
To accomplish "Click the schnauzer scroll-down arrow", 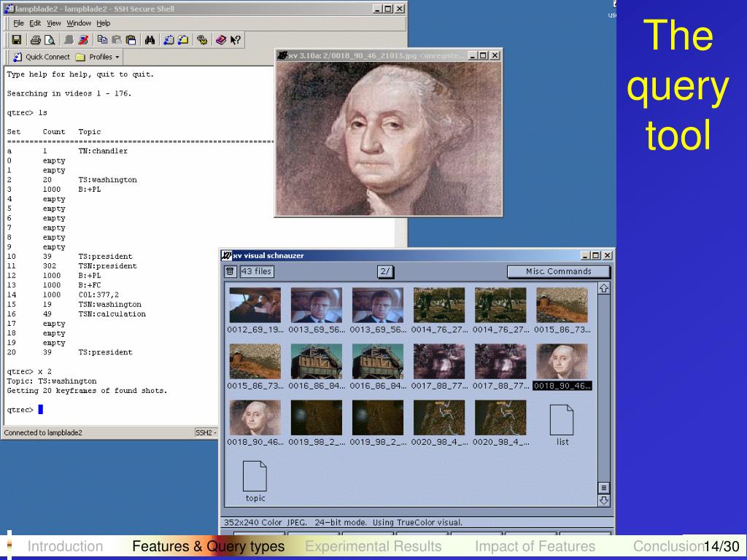I will click(x=603, y=500).
